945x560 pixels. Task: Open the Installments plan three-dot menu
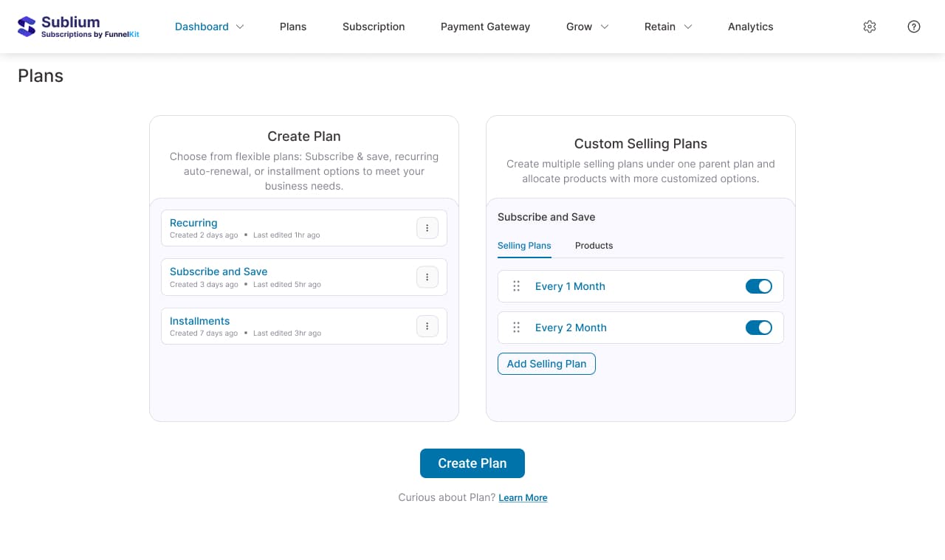tap(427, 326)
